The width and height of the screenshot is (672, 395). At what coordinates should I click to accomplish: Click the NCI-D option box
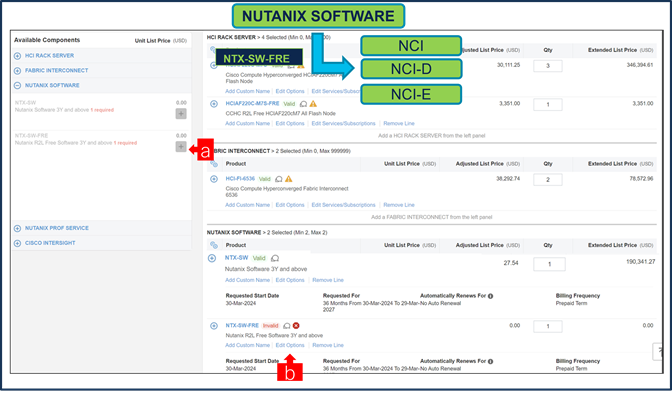(411, 69)
